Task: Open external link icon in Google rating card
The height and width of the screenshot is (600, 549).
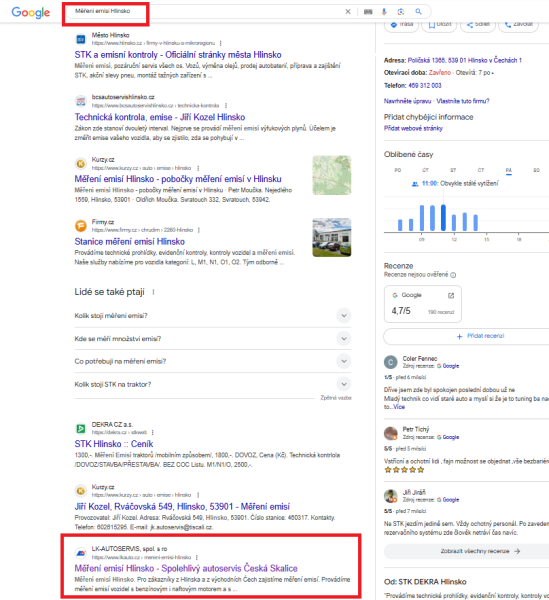Action: (x=451, y=295)
